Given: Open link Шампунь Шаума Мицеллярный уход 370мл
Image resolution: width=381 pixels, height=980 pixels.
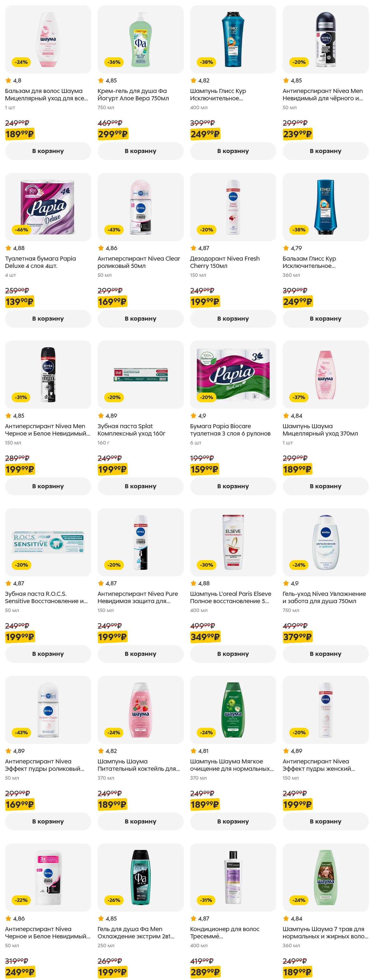Looking at the screenshot, I should [320, 430].
